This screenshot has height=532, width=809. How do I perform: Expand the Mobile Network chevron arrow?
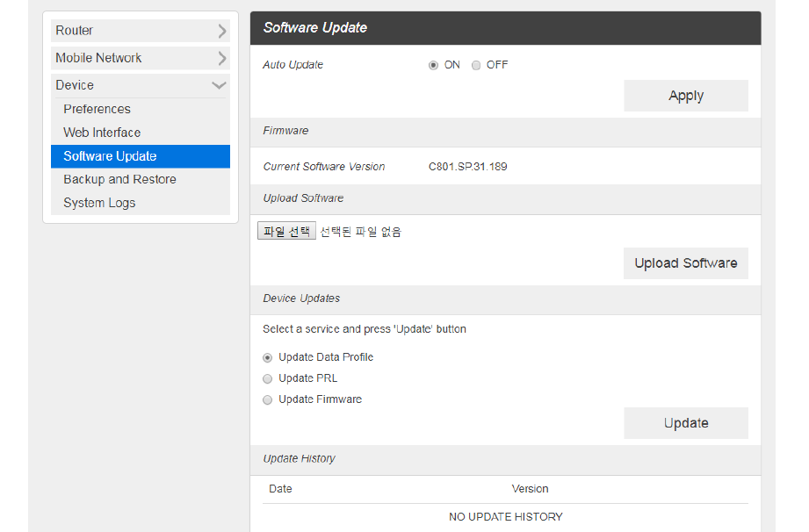click(x=221, y=59)
